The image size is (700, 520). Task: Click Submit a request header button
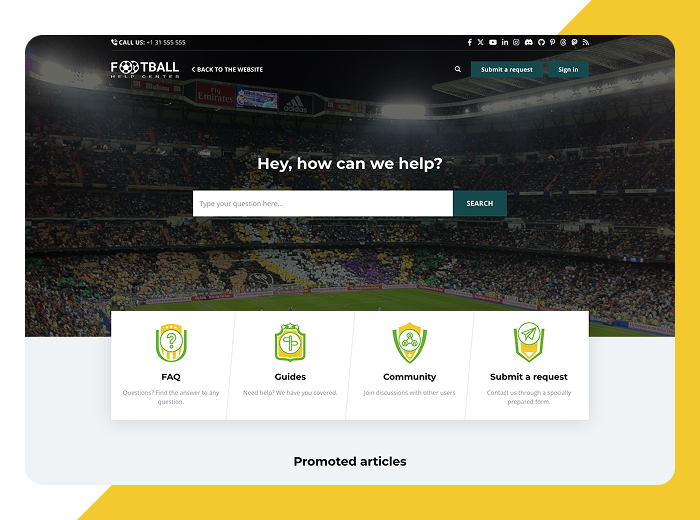(x=507, y=69)
